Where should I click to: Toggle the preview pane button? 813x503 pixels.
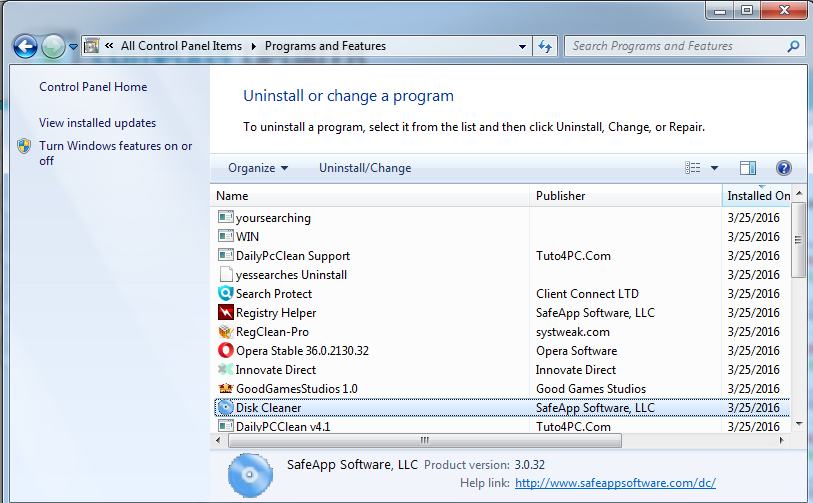(747, 168)
